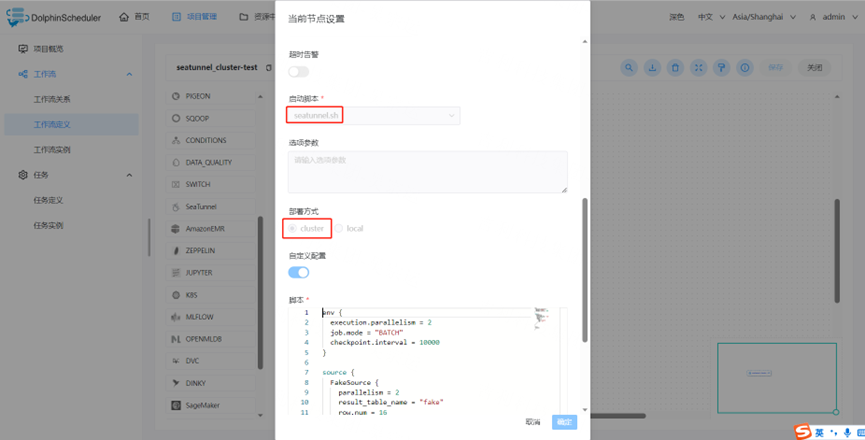Select the SeaTunnel task node
865x440 pixels.
[x=210, y=207]
